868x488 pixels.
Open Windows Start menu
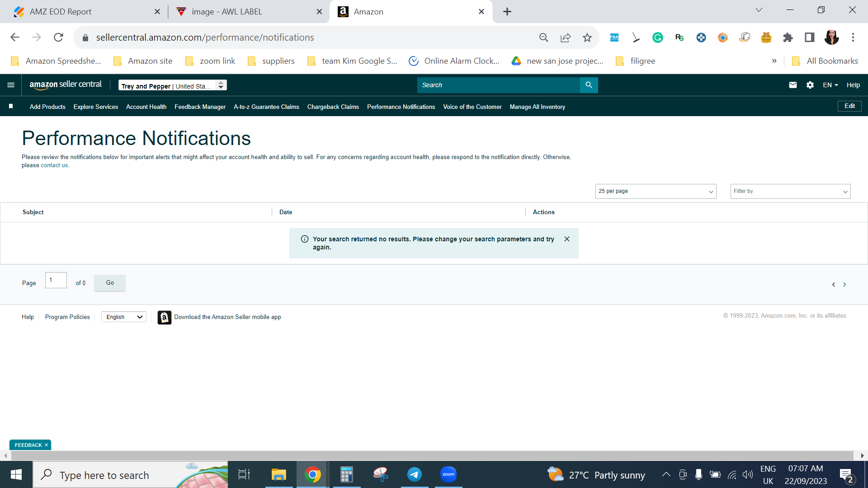16,474
